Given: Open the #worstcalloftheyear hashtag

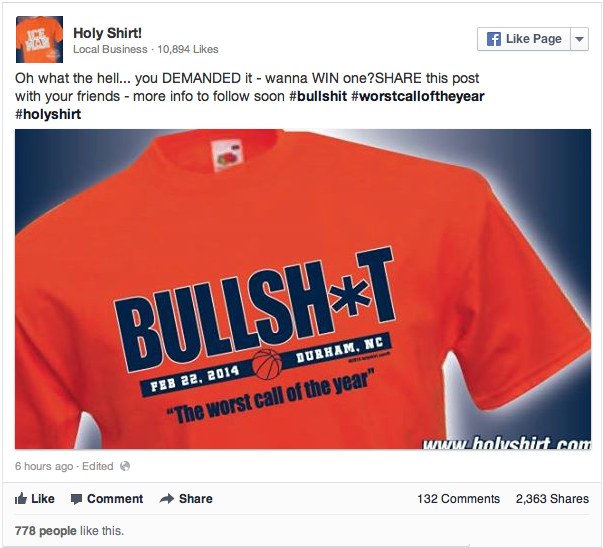Looking at the screenshot, I should [418, 96].
